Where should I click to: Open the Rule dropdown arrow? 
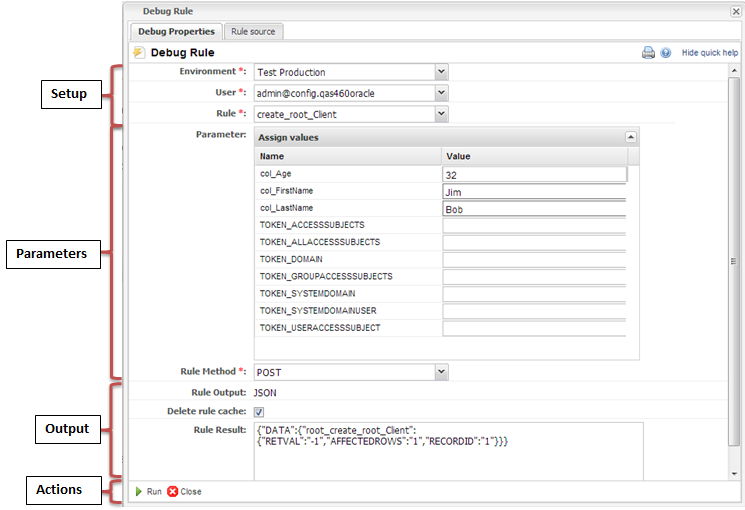[x=441, y=114]
